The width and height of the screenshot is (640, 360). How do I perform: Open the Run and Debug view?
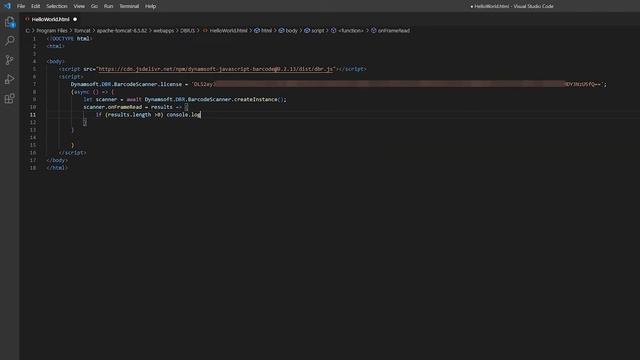[x=9, y=79]
